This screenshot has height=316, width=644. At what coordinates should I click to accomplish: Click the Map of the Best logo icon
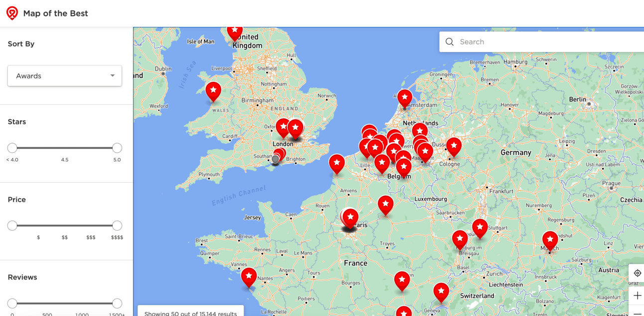coord(12,13)
